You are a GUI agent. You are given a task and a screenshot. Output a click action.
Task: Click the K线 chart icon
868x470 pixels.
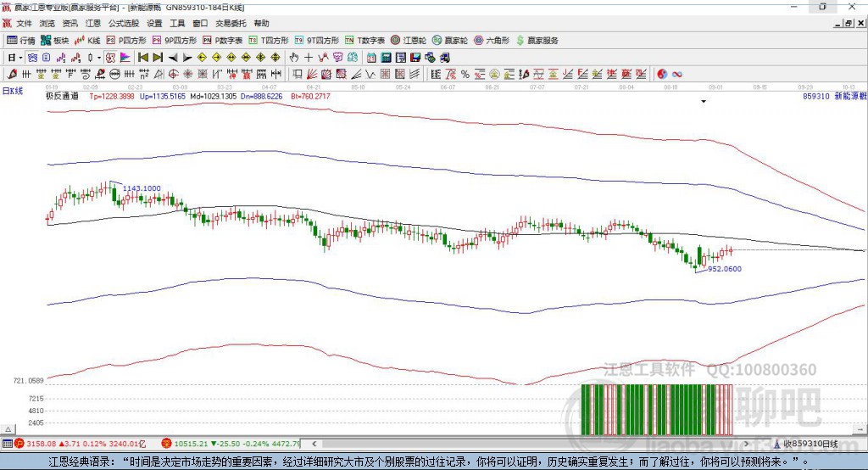pyautogui.click(x=87, y=41)
